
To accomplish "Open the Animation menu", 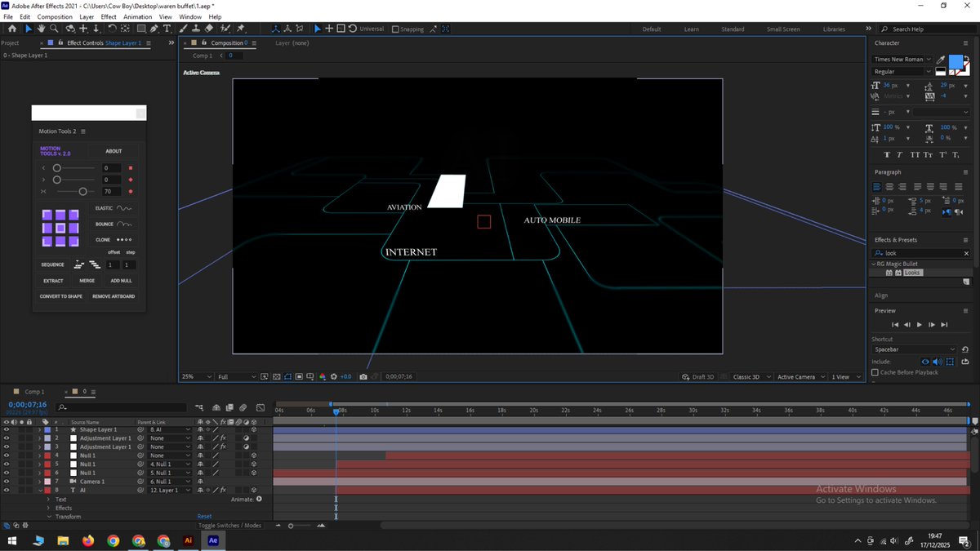I will point(137,16).
